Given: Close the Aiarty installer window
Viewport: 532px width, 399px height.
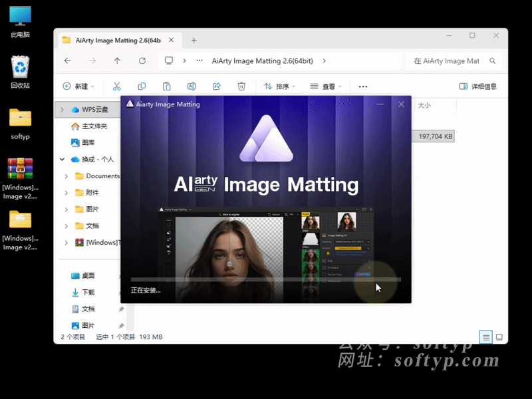Looking at the screenshot, I should (x=401, y=104).
